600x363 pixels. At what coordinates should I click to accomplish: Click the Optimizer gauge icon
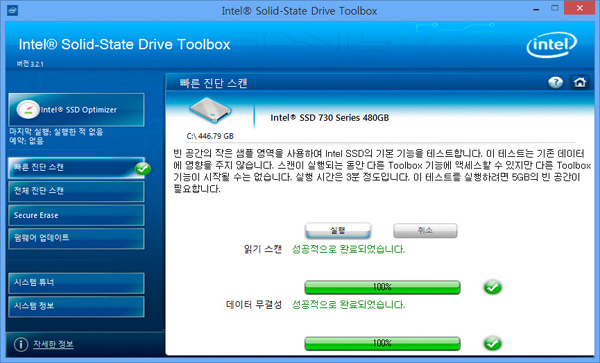28,110
